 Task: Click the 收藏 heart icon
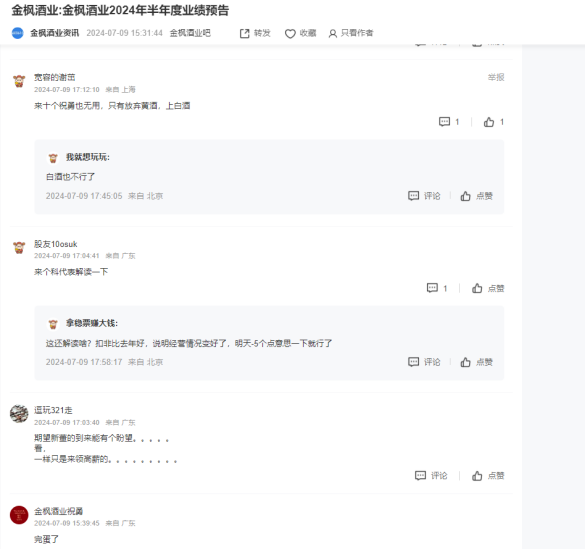pyautogui.click(x=290, y=34)
